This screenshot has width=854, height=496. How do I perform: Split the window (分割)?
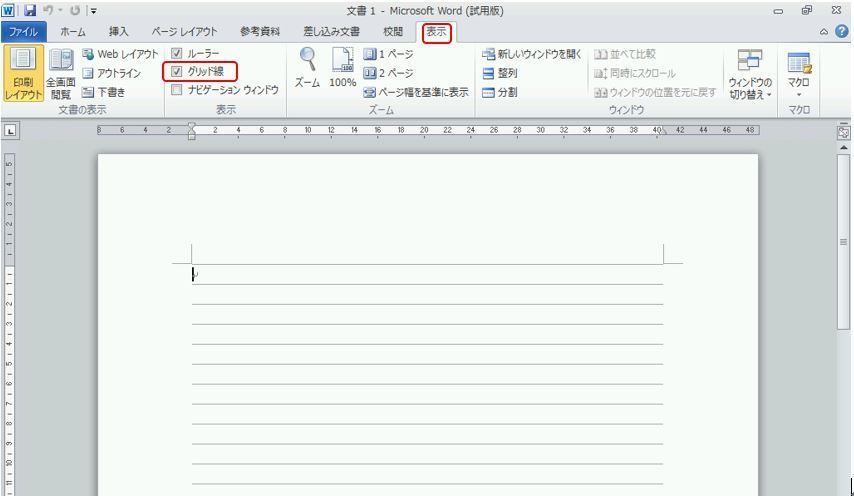(x=499, y=92)
